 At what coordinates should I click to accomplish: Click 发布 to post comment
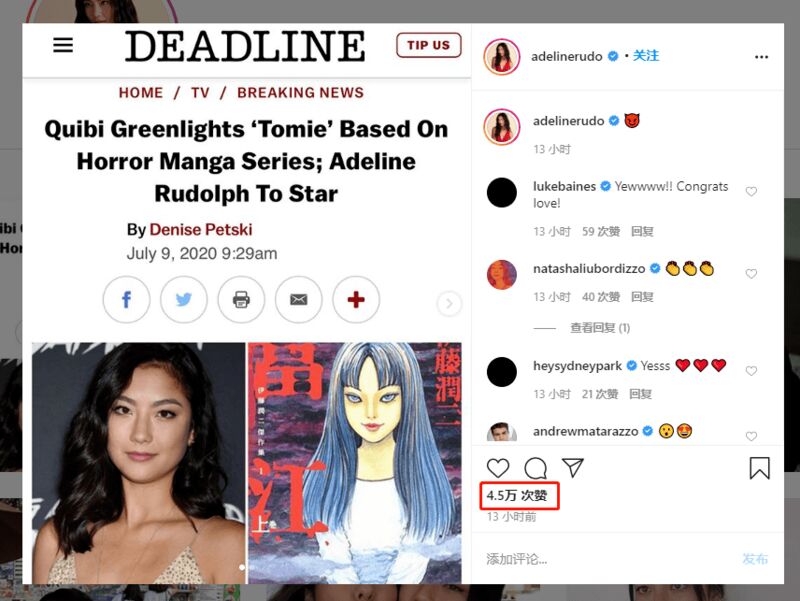point(755,559)
